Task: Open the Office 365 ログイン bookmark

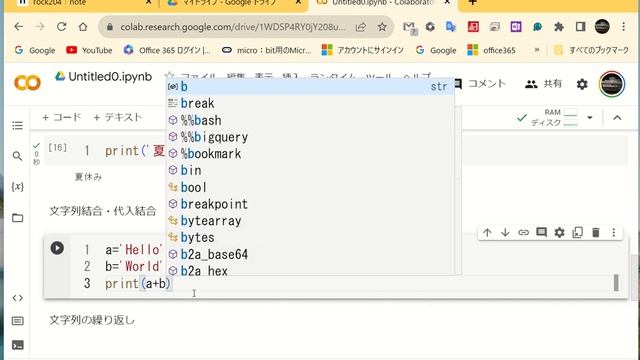Action: (x=167, y=50)
